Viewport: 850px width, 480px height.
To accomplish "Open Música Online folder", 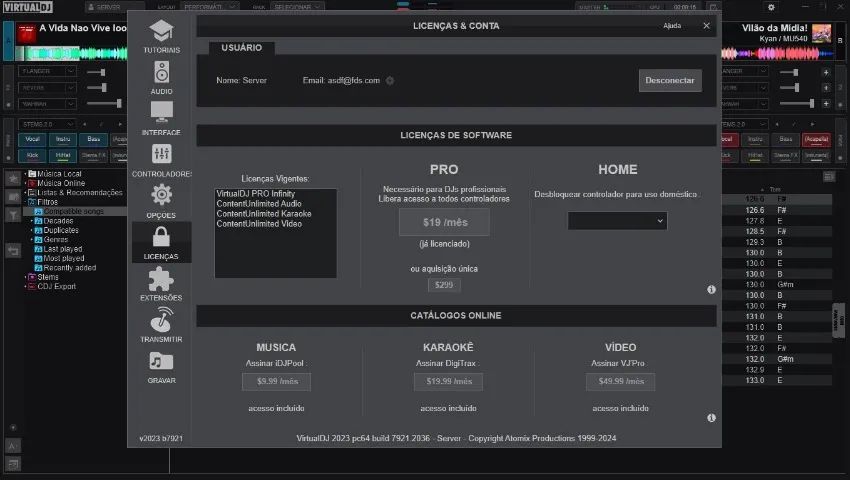I will coord(60,183).
